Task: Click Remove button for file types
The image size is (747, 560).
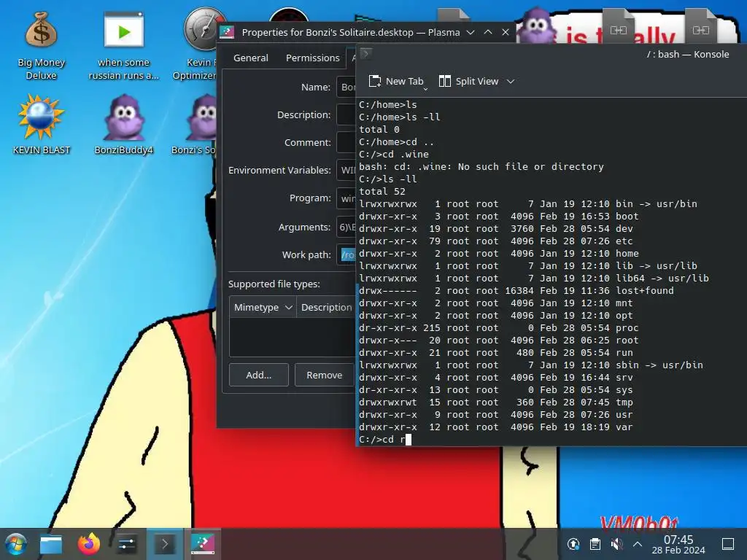Action: [x=325, y=376]
